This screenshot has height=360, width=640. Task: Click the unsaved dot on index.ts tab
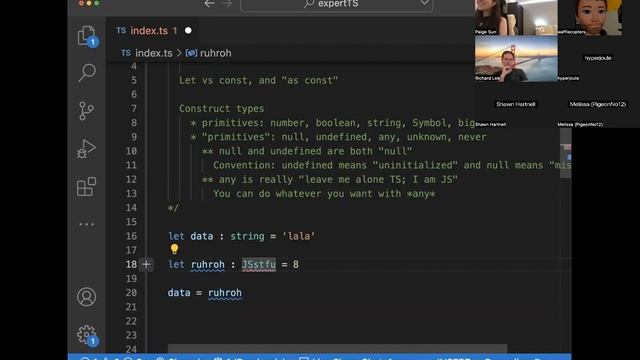point(188,31)
